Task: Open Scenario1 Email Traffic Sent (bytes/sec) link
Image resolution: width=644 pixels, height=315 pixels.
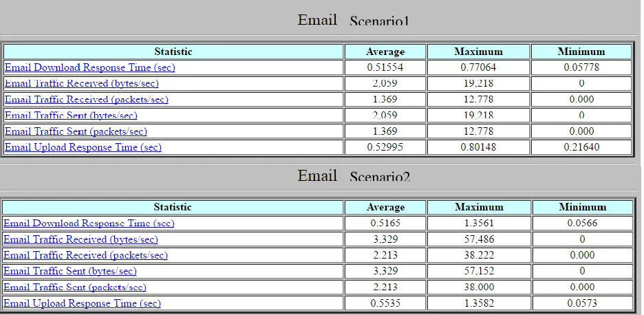Action: pyautogui.click(x=71, y=116)
